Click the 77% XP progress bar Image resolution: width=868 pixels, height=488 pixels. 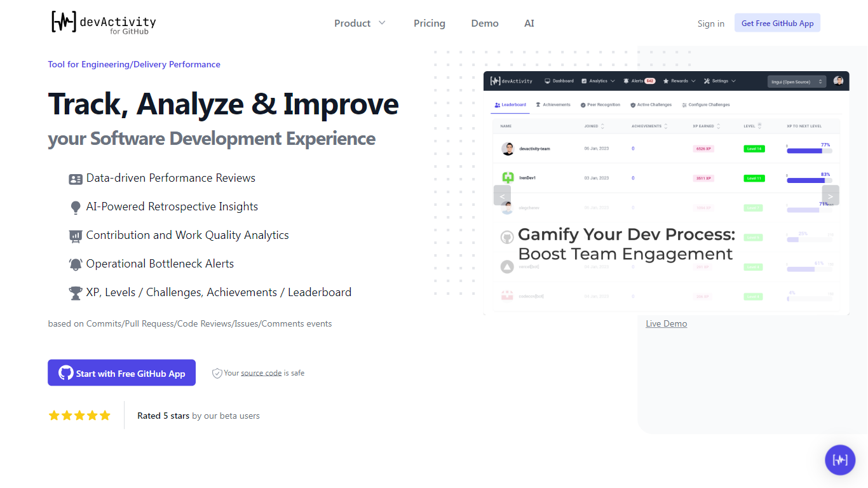[809, 151]
